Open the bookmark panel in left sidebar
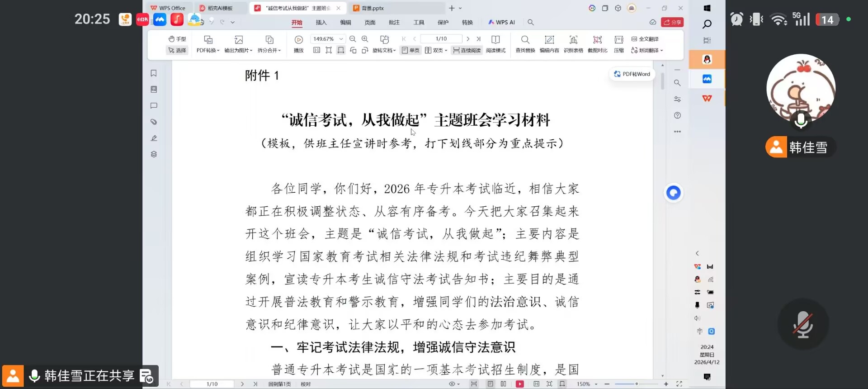Viewport: 868px width, 389px height. (x=154, y=73)
